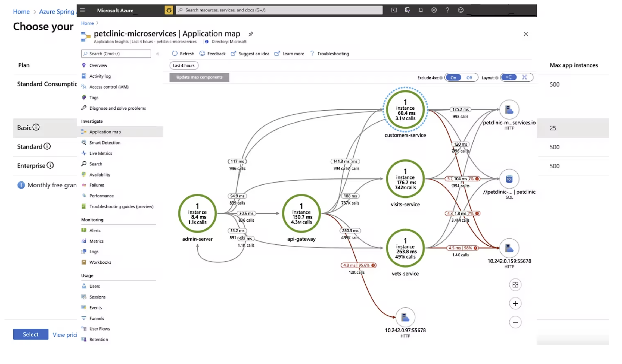
Task: Open Live Metrics in sidebar
Action: (x=101, y=153)
